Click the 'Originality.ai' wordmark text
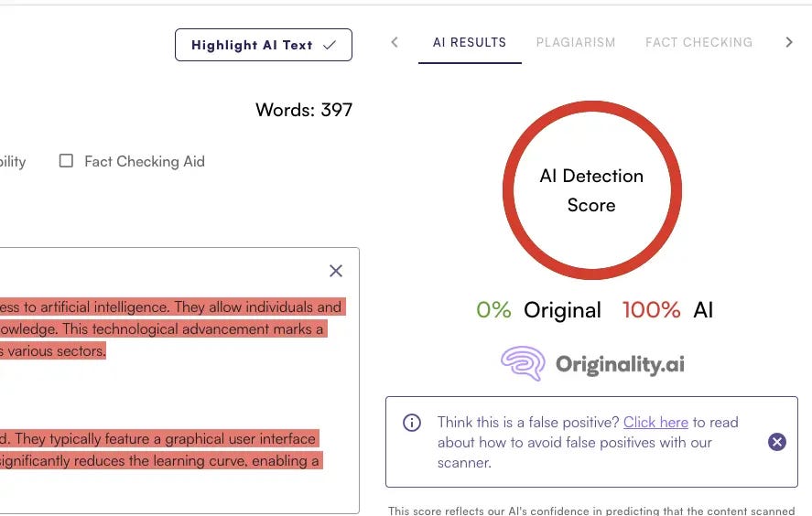 [x=620, y=364]
